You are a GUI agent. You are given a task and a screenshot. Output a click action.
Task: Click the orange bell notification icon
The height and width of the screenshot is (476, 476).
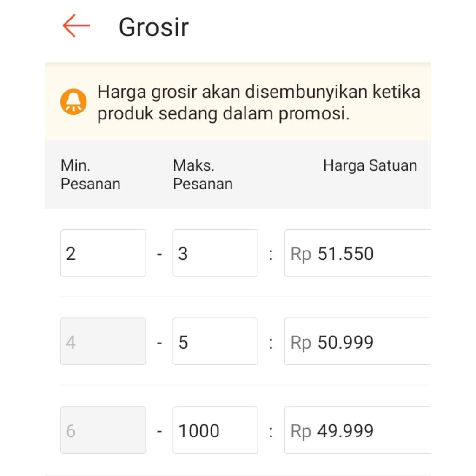(x=73, y=102)
